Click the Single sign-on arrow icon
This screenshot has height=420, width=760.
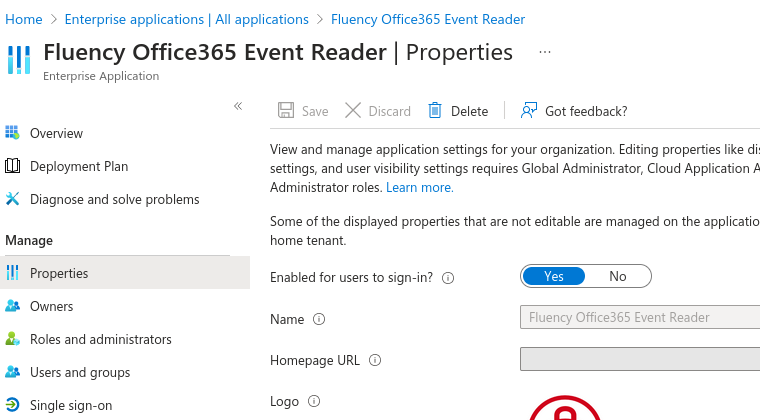coord(12,404)
